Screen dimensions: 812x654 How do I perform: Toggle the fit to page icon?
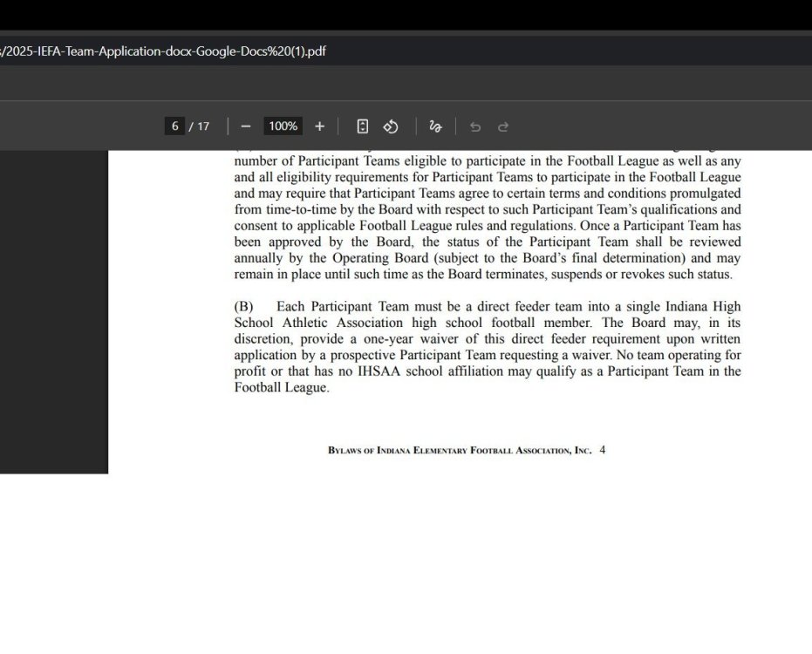363,126
